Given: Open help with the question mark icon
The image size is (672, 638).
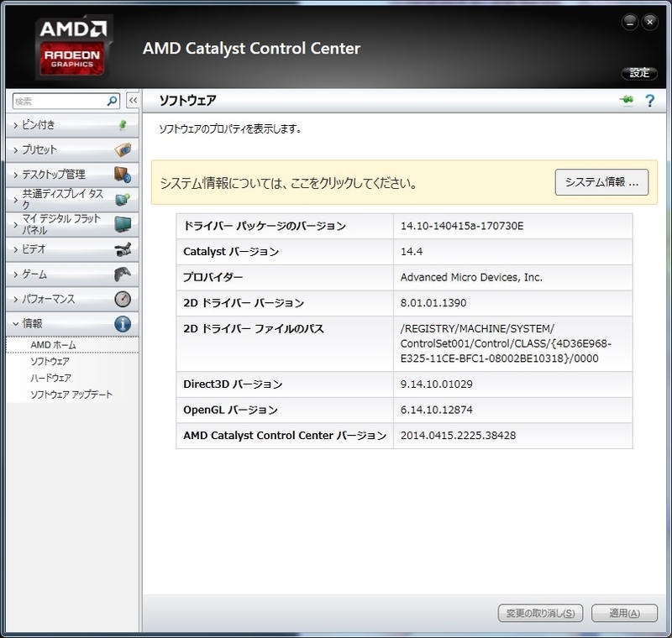Looking at the screenshot, I should [649, 101].
